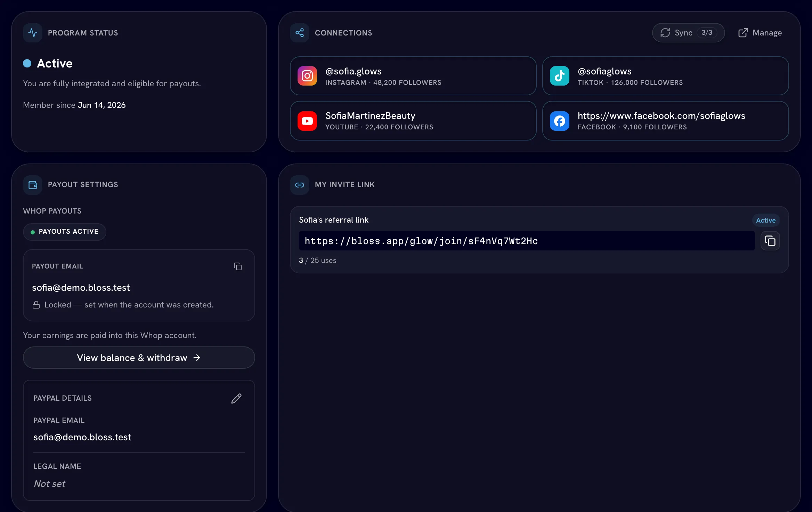This screenshot has height=512, width=812.
Task: Click the My Invite Link chain icon
Action: click(x=300, y=185)
